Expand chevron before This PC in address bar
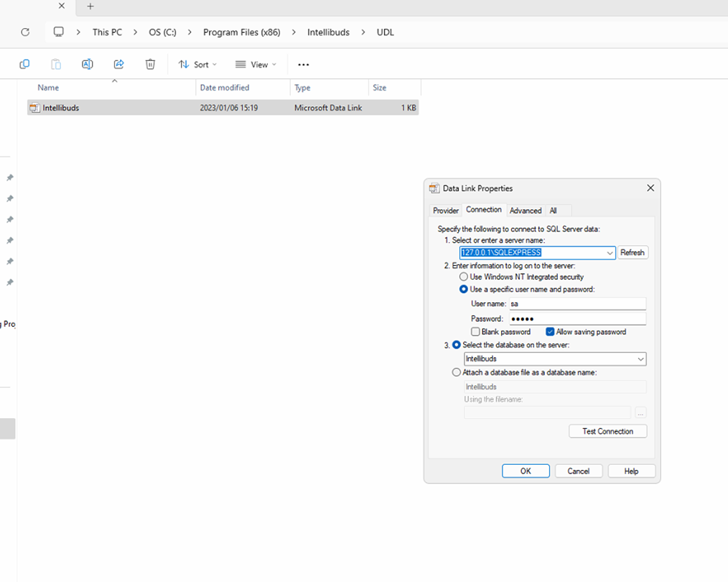 tap(78, 32)
